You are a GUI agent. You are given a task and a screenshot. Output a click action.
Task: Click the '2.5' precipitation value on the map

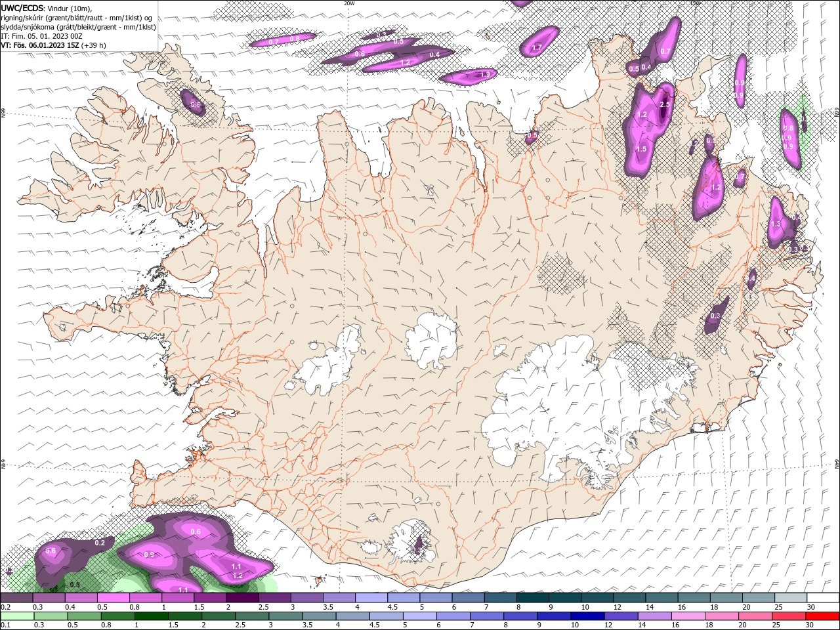click(664, 104)
